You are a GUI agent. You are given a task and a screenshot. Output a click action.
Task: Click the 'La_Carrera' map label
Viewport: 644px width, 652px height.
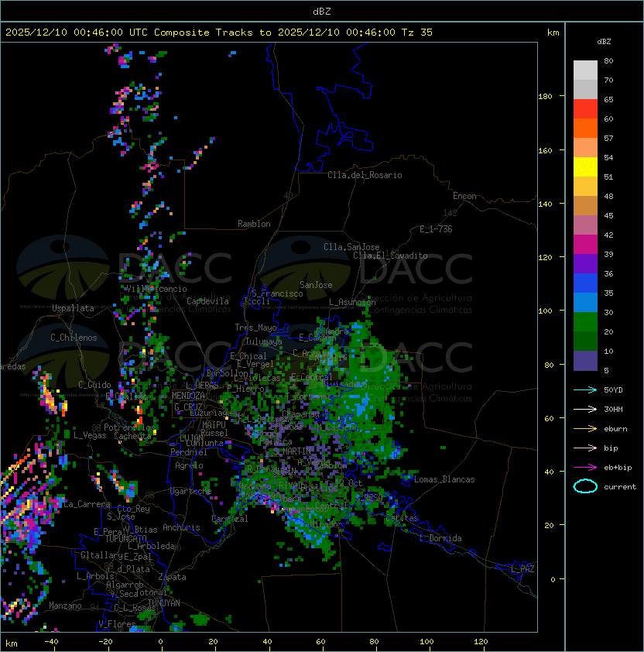87,504
